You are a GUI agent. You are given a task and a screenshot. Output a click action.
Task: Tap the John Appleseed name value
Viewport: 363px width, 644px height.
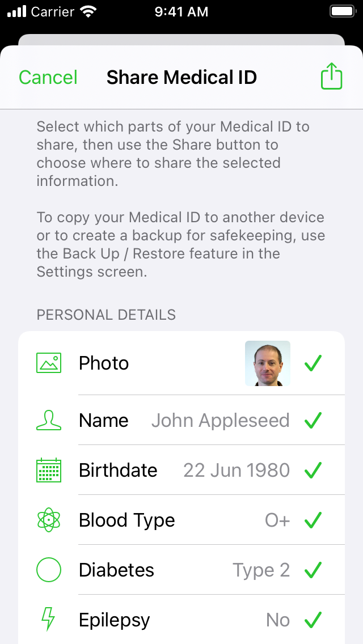coord(220,420)
